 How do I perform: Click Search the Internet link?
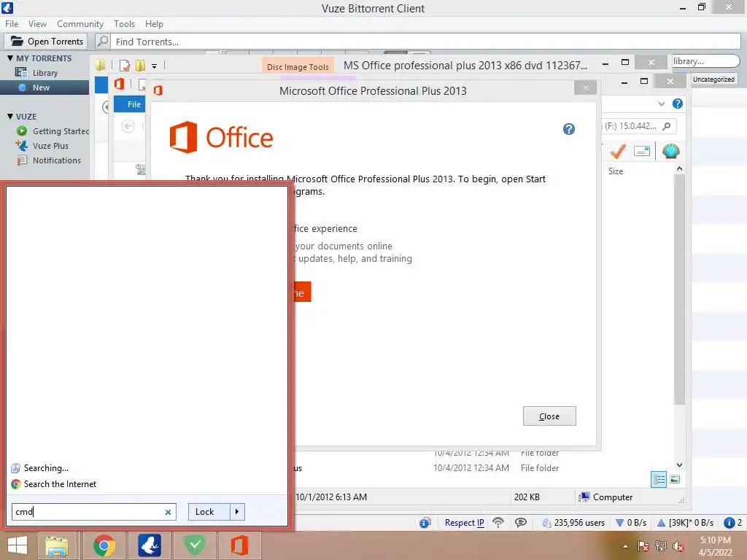60,484
